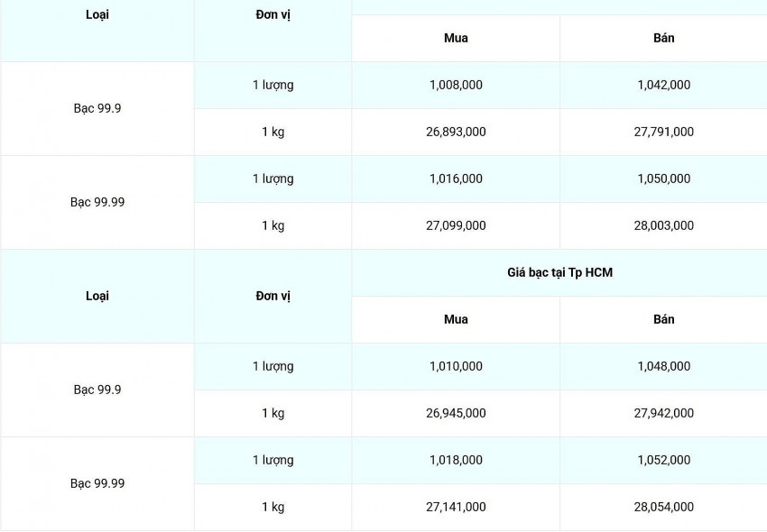Click the 28,003,000 price cell
The width and height of the screenshot is (767, 532).
[x=663, y=225]
